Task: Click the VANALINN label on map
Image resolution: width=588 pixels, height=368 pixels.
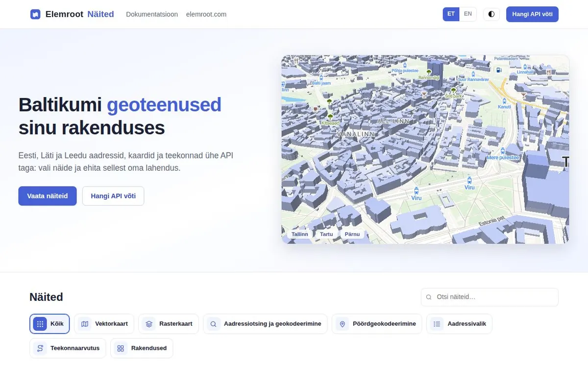Action: pos(356,133)
